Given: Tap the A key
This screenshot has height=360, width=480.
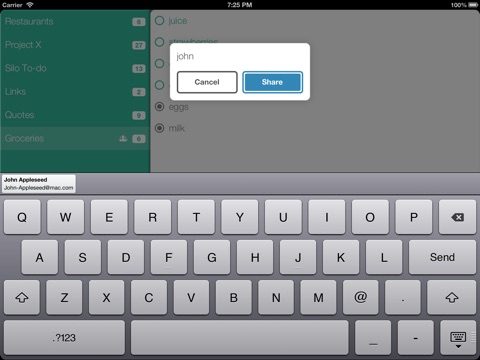Looking at the screenshot, I should click(40, 257).
